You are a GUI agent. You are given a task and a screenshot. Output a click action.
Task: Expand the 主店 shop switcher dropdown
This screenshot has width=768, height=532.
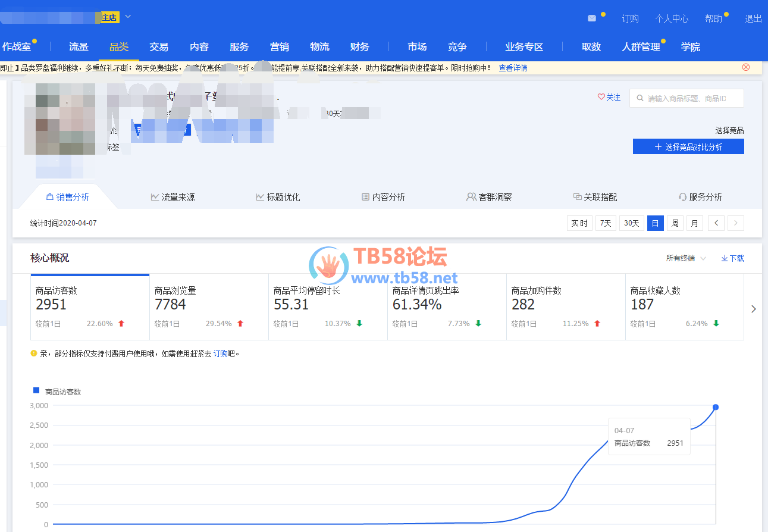coord(128,17)
